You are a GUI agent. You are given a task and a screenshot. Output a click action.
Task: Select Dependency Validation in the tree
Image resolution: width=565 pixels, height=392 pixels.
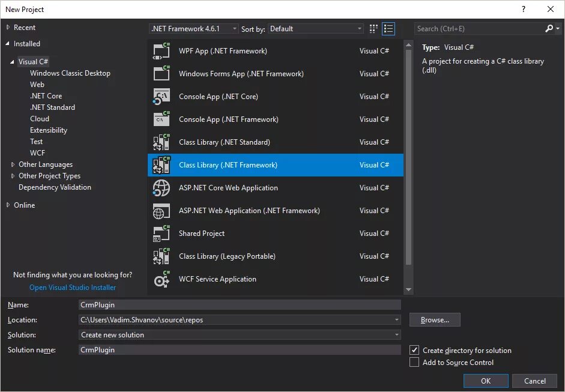(x=55, y=187)
